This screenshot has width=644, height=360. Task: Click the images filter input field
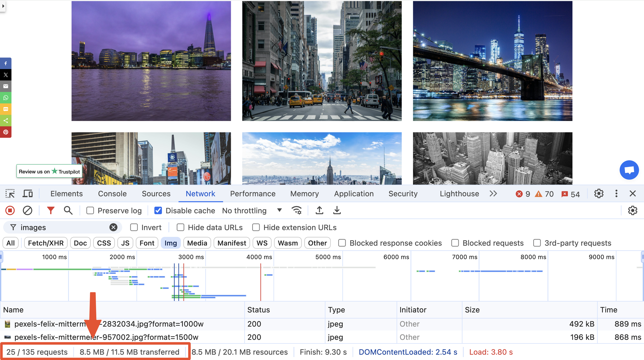[63, 227]
